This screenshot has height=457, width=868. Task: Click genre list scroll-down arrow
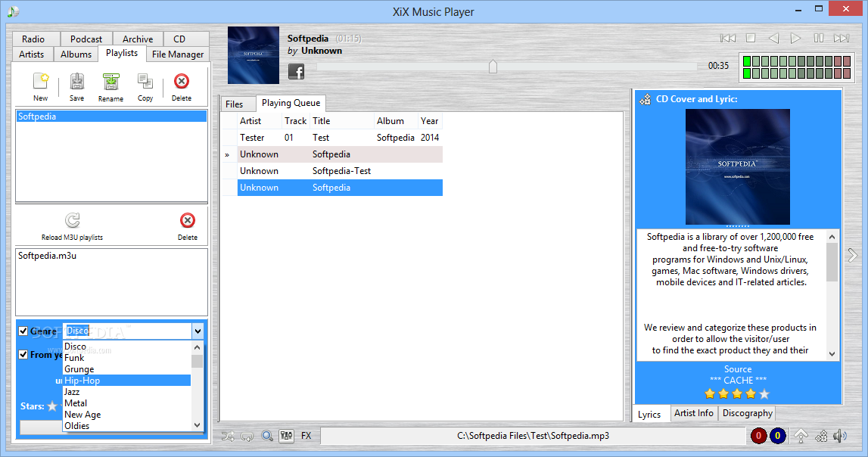[x=197, y=425]
